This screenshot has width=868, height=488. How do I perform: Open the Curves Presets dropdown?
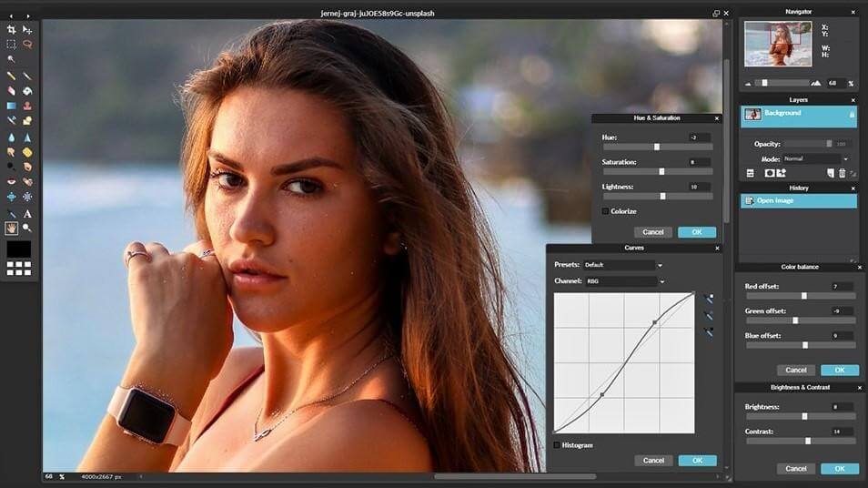click(660, 265)
